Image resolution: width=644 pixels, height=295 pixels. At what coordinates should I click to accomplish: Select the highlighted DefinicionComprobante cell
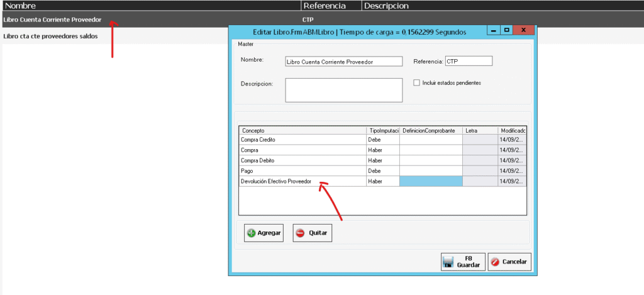click(x=431, y=181)
